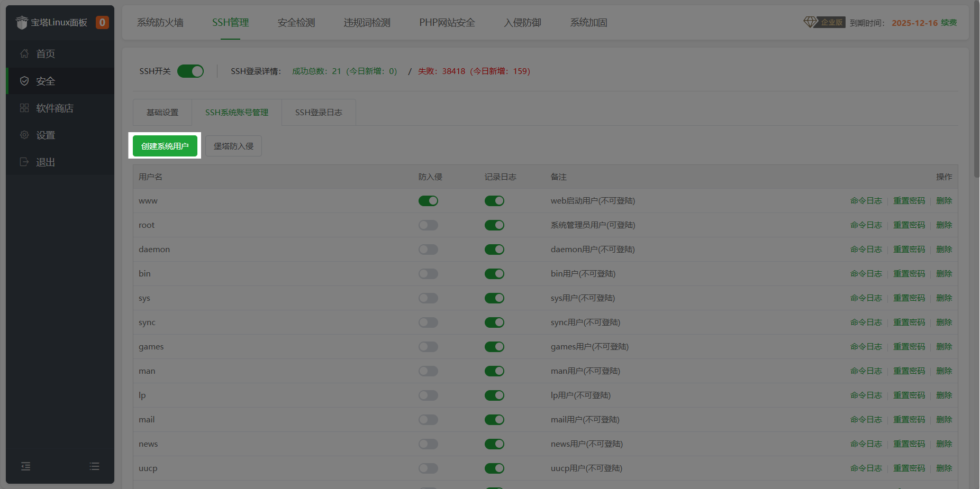
Task: Click the 创建系统用户 button
Action: pyautogui.click(x=165, y=146)
